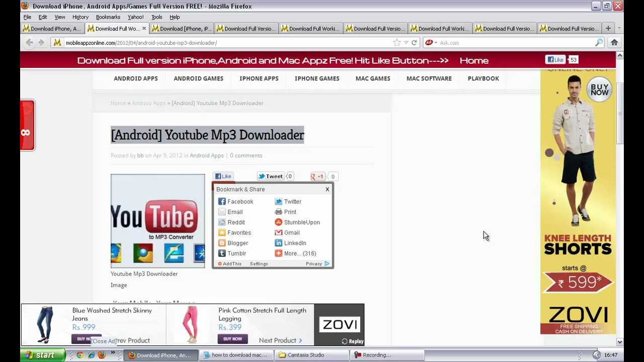Open the Bookmarks menu
Viewport: 644px width, 362px height.
click(x=108, y=17)
